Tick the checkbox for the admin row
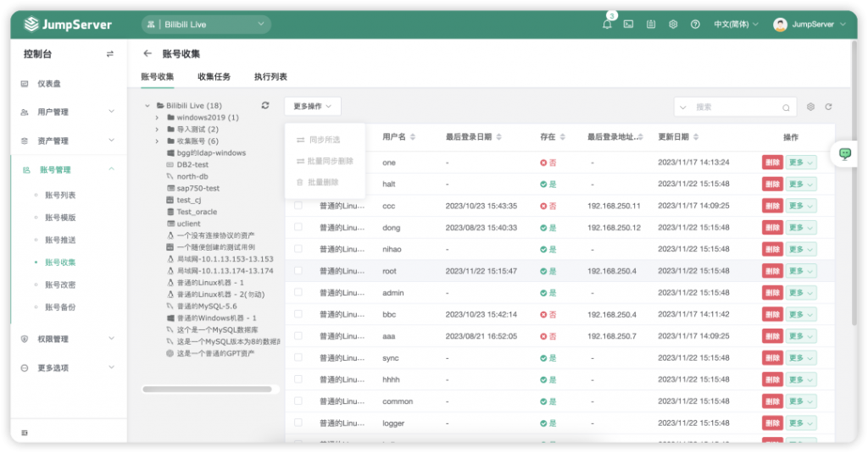The image size is (868, 453). (x=298, y=292)
